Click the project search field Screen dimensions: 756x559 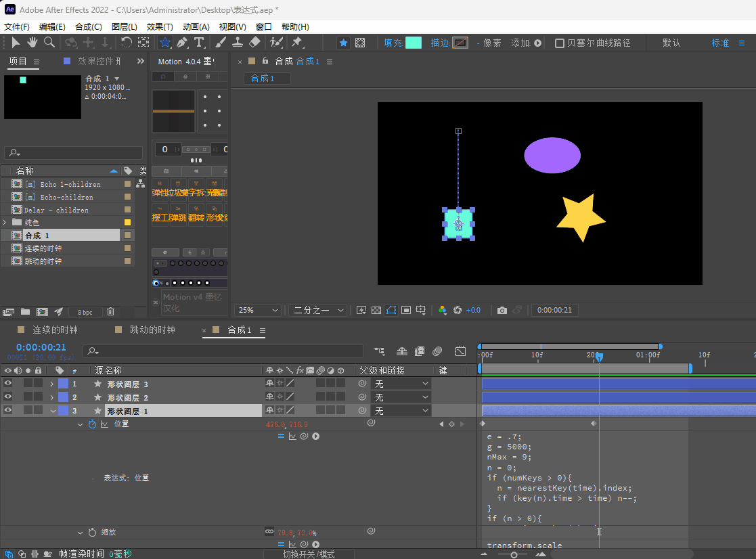tap(74, 153)
